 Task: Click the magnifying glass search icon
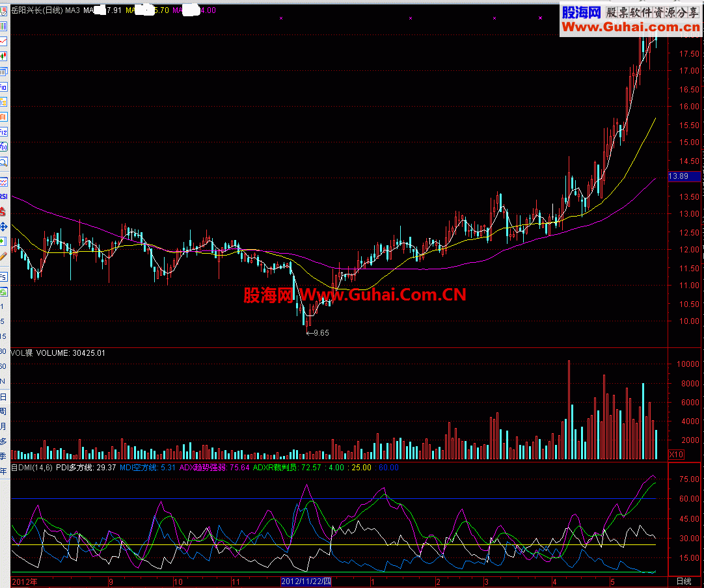click(x=3, y=162)
